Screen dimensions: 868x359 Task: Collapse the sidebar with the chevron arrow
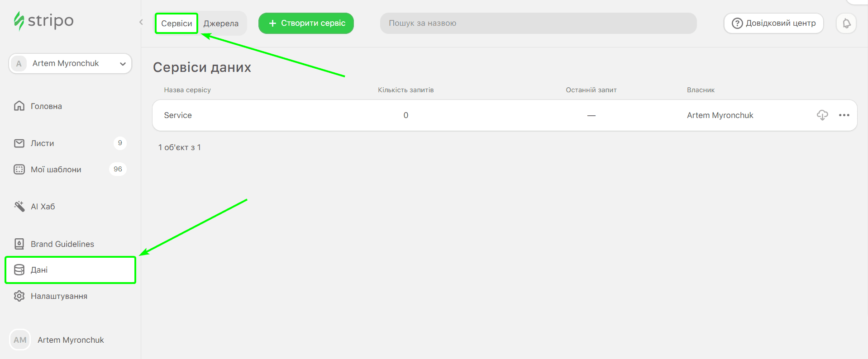[141, 22]
